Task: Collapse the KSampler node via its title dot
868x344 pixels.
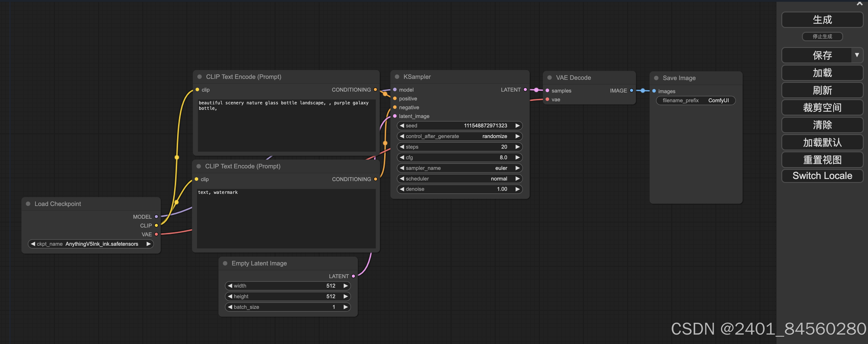Action: (x=397, y=77)
